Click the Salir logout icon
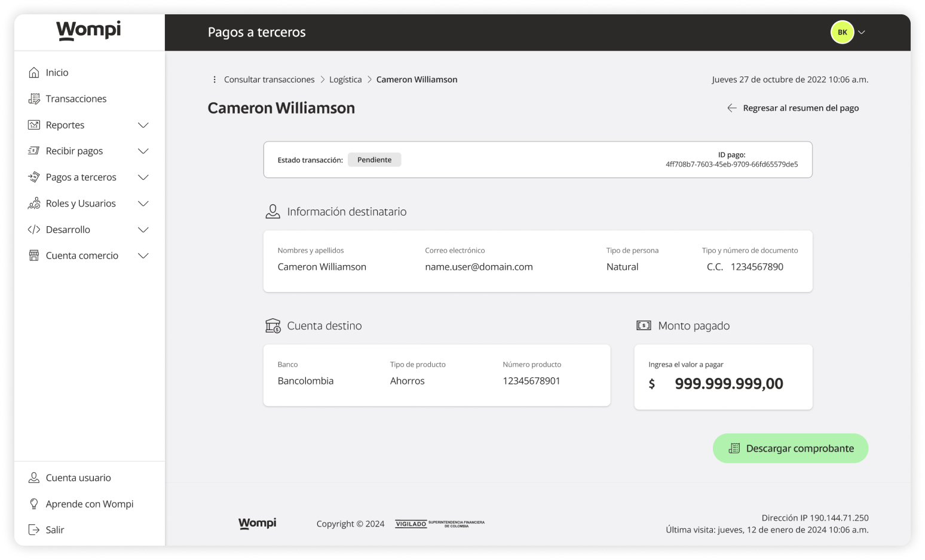Viewport: 925px width, 560px height. click(x=34, y=529)
